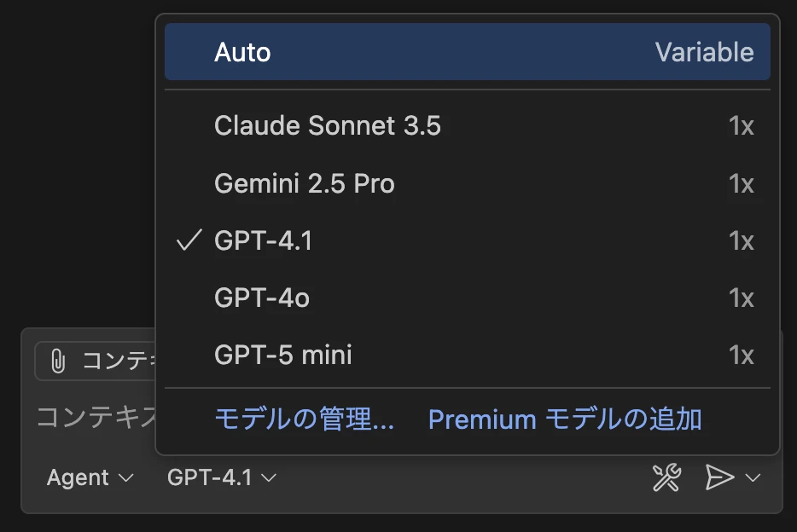
Task: Click the 1x multiplier beside Claude Sonnet 3.5
Action: tap(741, 126)
